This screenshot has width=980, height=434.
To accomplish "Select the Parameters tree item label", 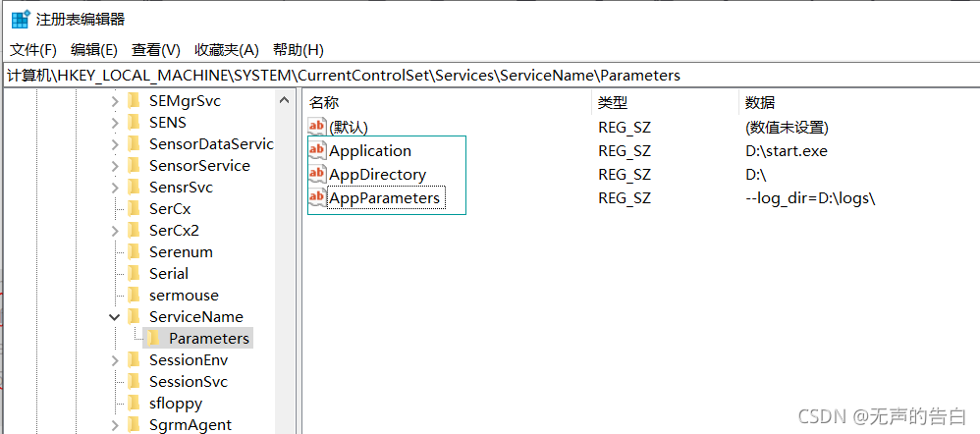I will [x=209, y=339].
